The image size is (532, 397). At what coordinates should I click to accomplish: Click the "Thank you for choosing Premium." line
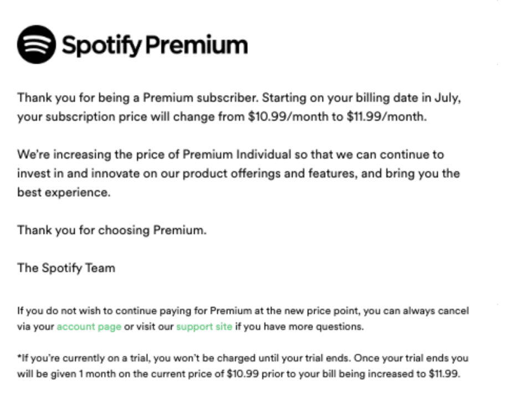click(112, 230)
